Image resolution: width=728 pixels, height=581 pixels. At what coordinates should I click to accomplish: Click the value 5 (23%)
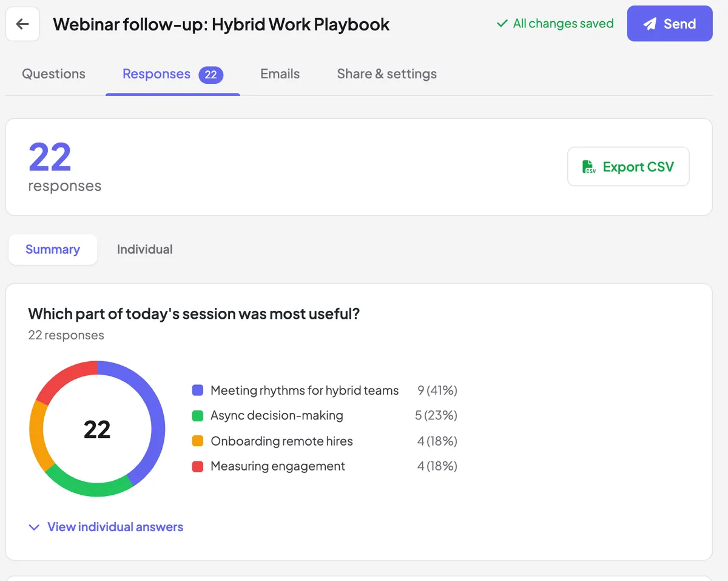[x=436, y=416]
